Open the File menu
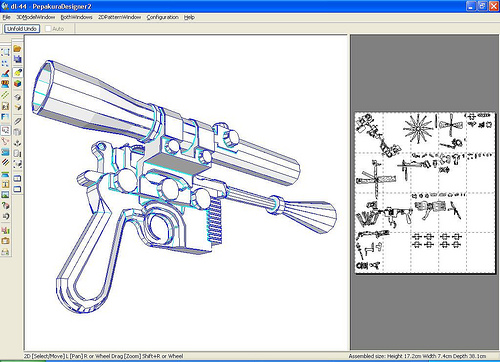This screenshot has width=500, height=362. pyautogui.click(x=6, y=17)
